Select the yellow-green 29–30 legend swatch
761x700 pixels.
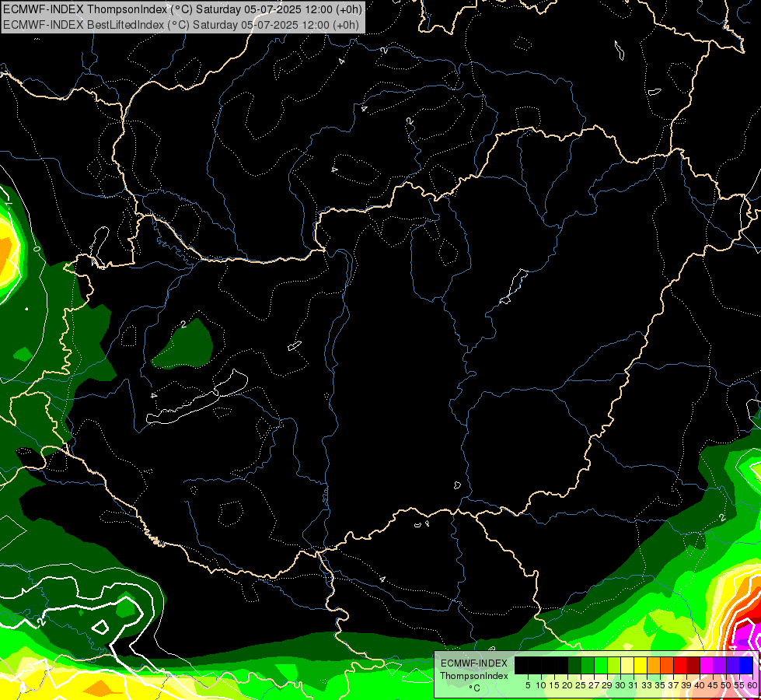click(614, 666)
